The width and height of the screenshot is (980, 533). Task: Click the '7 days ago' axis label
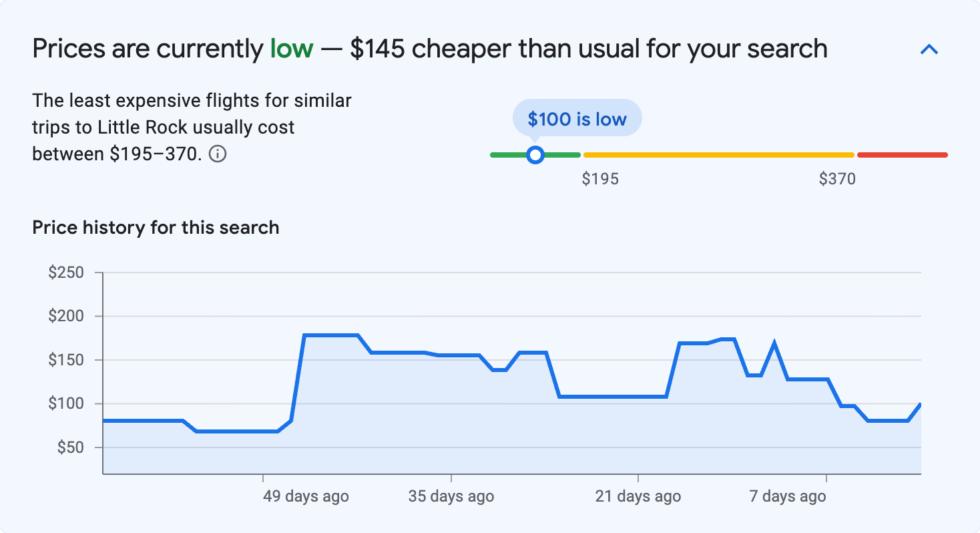786,496
